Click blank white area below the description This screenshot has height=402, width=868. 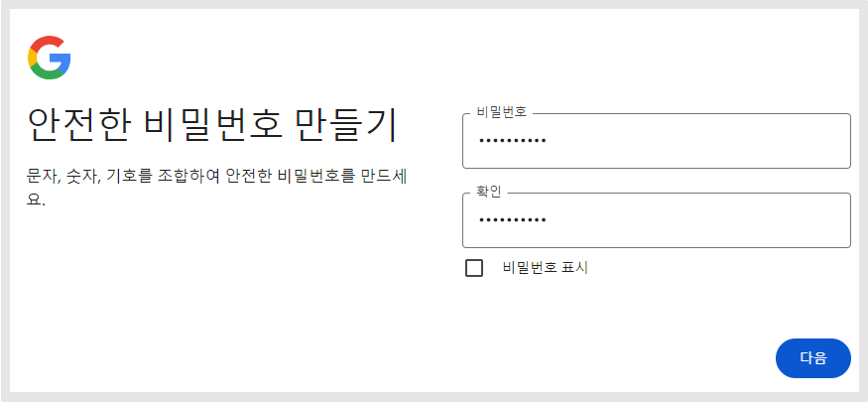218,298
